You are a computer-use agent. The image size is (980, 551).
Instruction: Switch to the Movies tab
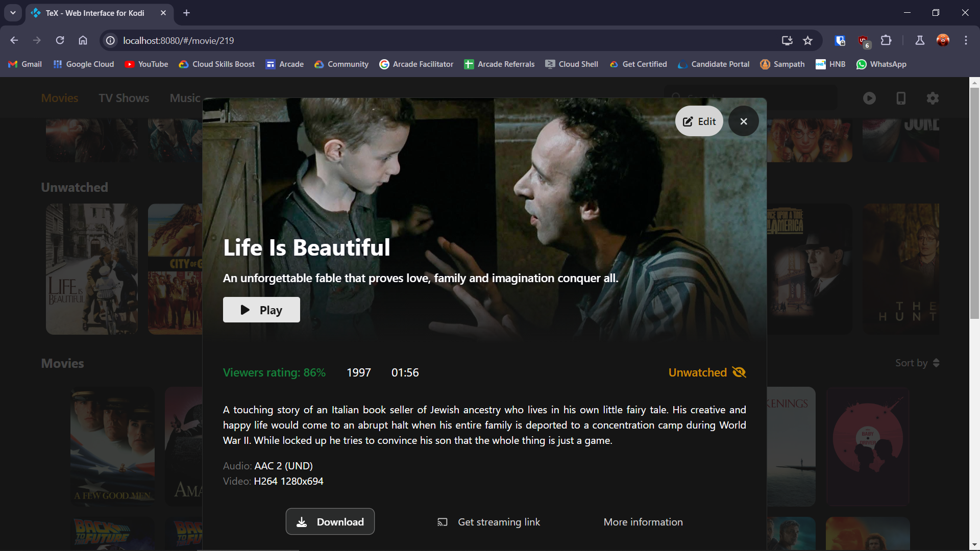[x=60, y=98]
